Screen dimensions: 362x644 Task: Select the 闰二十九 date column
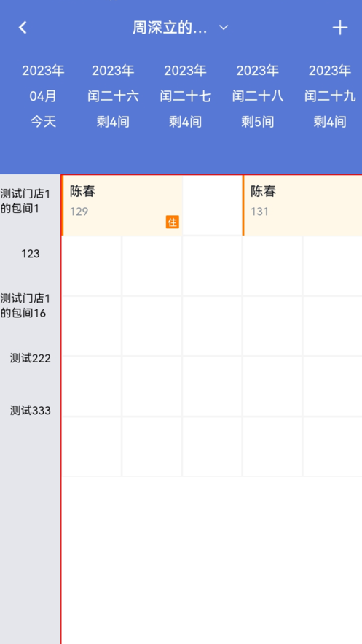[x=330, y=96]
